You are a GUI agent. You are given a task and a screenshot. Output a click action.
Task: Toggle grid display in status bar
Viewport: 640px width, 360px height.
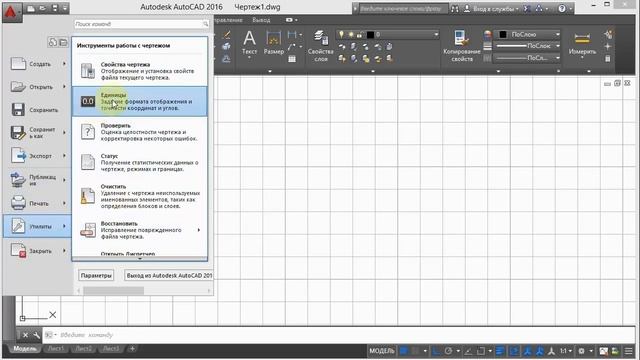pyautogui.click(x=404, y=351)
